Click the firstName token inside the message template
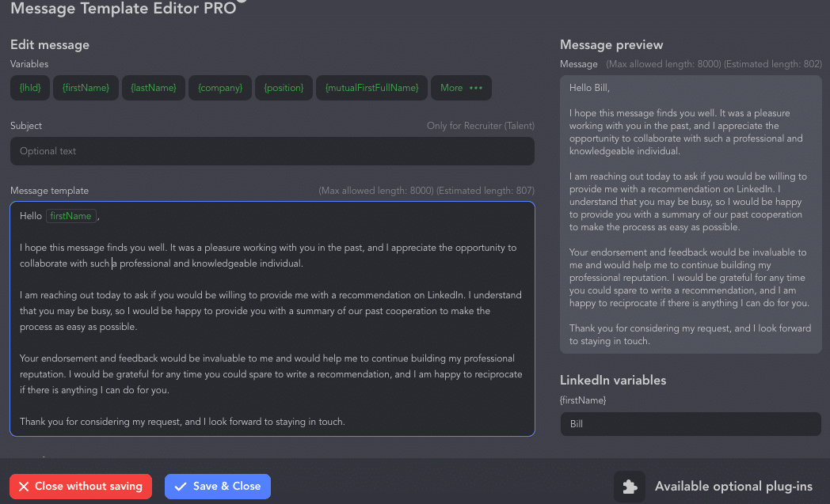Viewport: 830px width, 504px height. [x=70, y=215]
